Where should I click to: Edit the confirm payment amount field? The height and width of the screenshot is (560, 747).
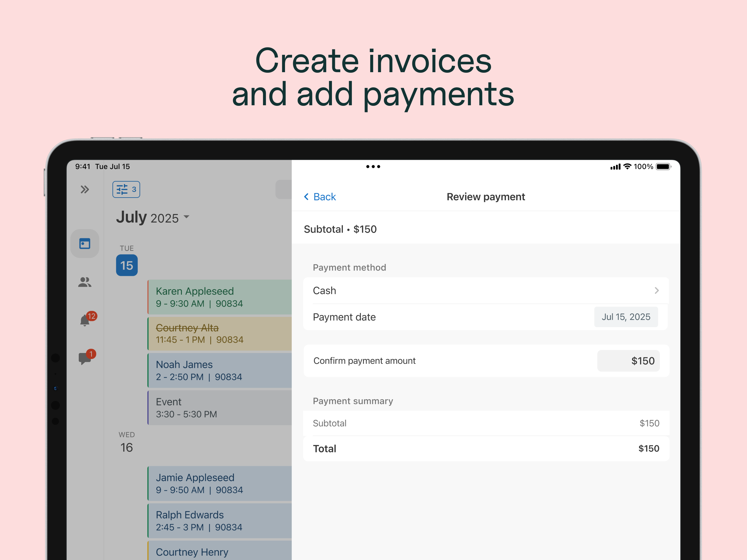coord(628,361)
